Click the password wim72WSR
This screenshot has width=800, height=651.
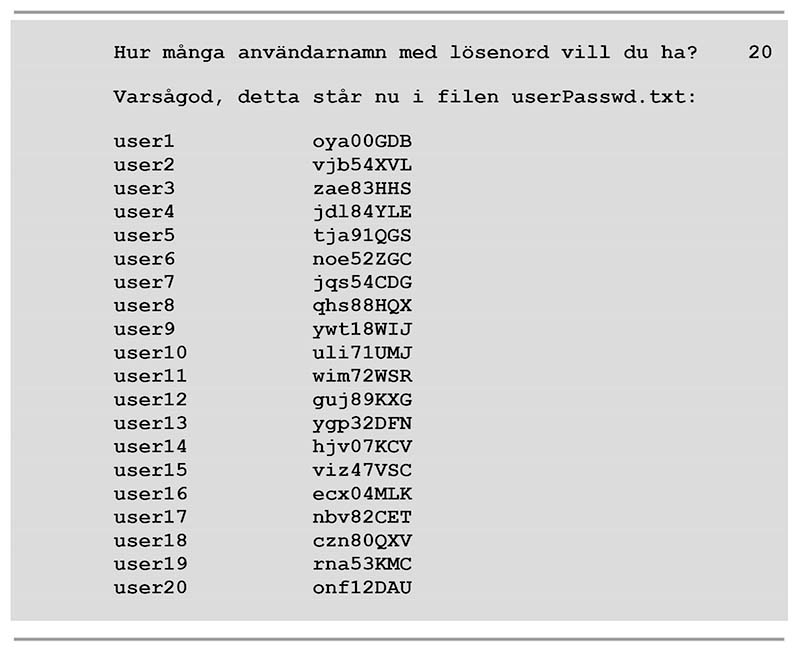pos(362,376)
